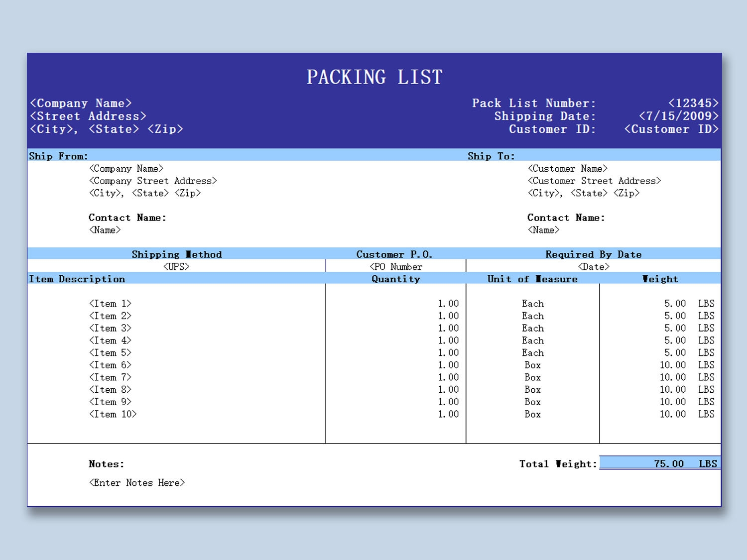Click the Item Description column header
This screenshot has height=560, width=747.
pyautogui.click(x=77, y=279)
